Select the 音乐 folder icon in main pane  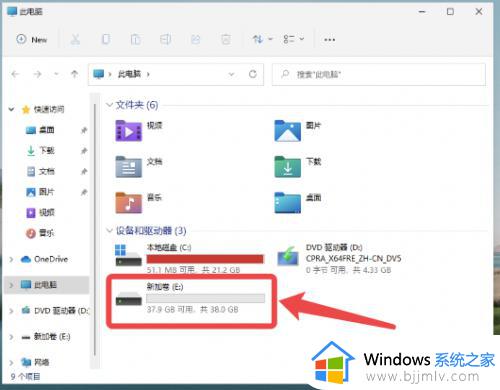pos(129,203)
